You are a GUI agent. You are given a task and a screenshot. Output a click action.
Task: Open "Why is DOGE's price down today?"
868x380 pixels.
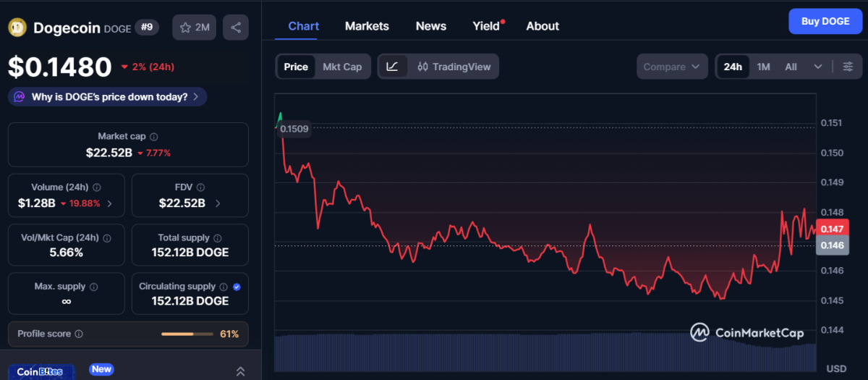(107, 96)
